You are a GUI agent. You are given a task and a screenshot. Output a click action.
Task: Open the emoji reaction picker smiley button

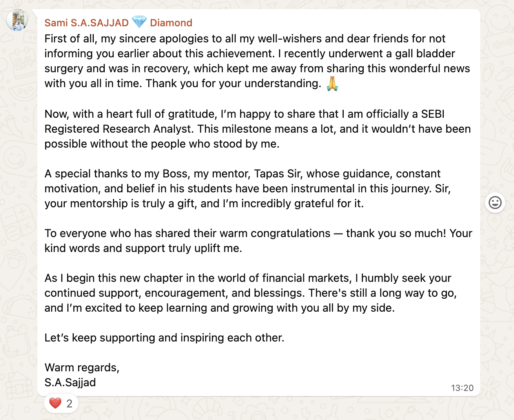(x=495, y=203)
